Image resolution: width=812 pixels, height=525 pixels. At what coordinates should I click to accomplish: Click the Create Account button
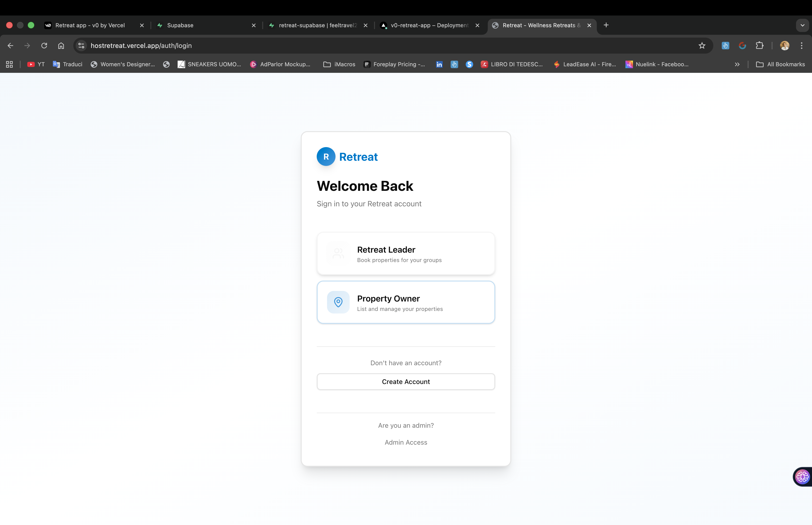tap(406, 382)
